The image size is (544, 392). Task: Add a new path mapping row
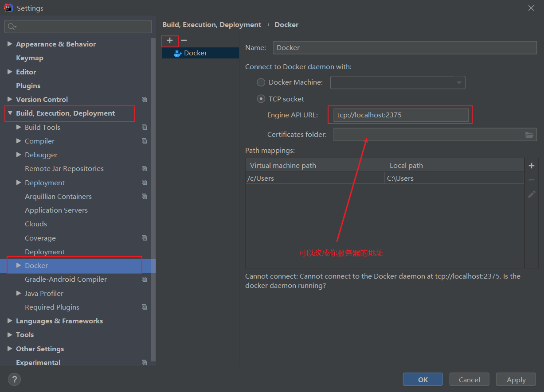pyautogui.click(x=532, y=166)
